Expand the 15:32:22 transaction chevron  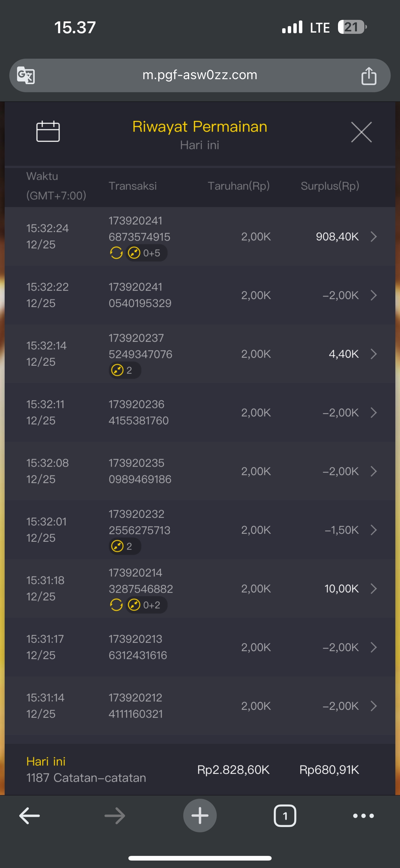[x=373, y=295]
